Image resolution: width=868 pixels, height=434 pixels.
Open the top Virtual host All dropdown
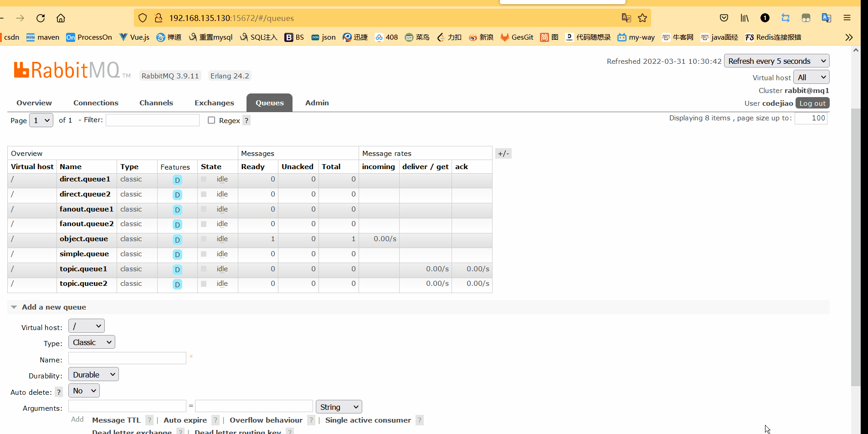click(812, 77)
